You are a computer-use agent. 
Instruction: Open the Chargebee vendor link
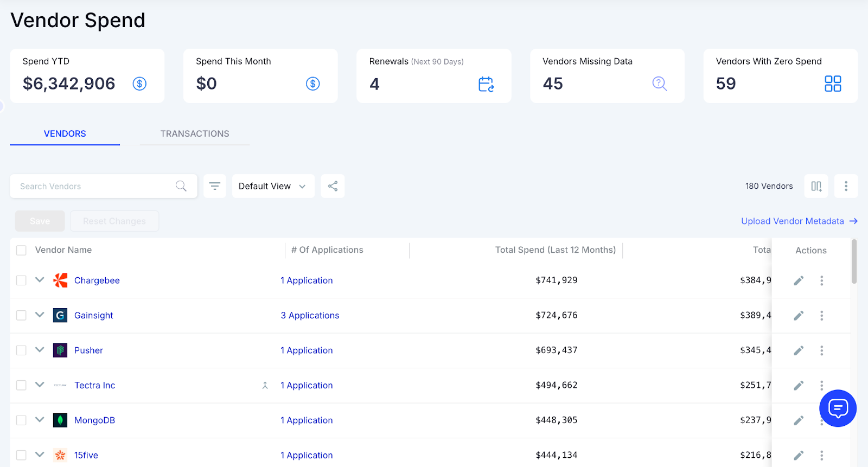(x=97, y=280)
